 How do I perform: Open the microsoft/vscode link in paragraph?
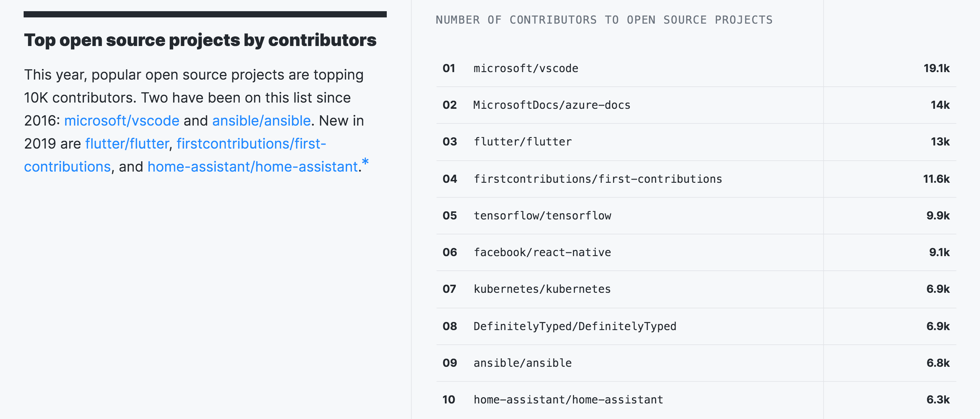click(122, 121)
